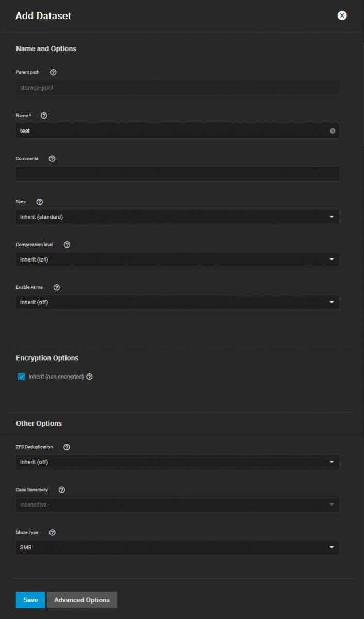Open Advanced Options
Viewport: 364px width, 619px height.
pos(82,600)
